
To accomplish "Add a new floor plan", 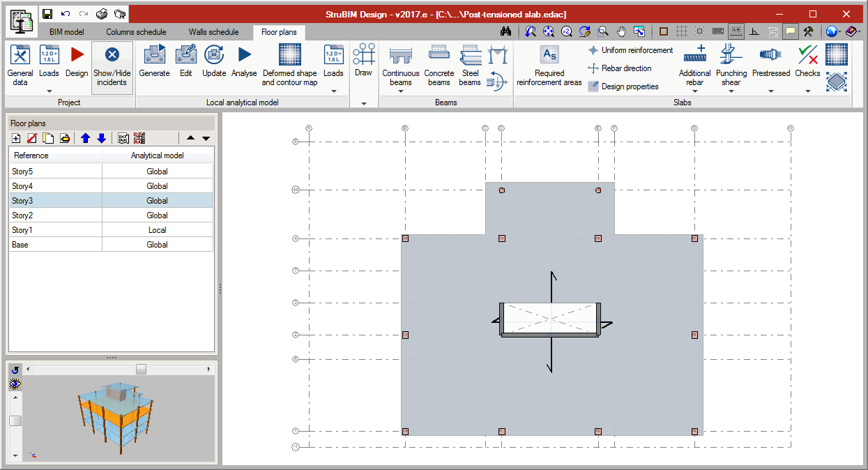I will pyautogui.click(x=16, y=138).
